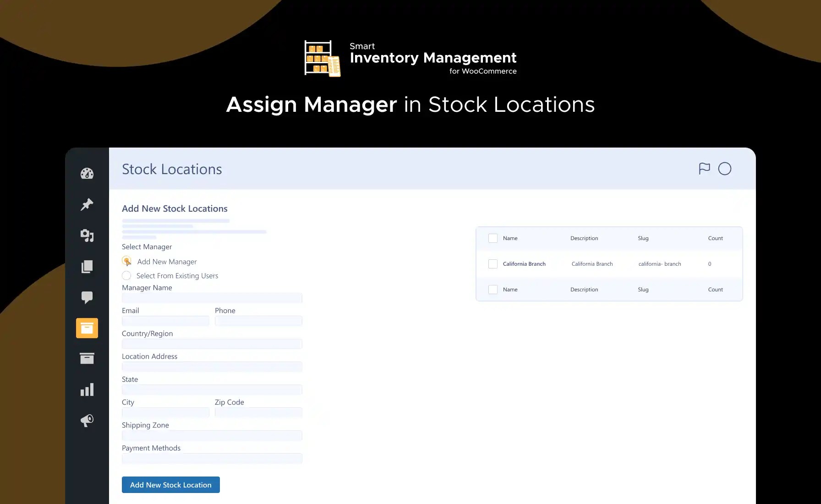Select From Existing Users option
Viewport: 821px width, 504px height.
tap(126, 275)
